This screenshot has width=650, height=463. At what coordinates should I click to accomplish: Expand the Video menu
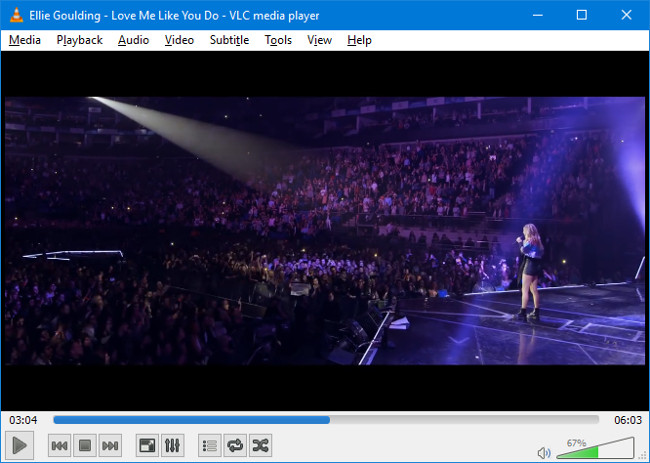[179, 40]
